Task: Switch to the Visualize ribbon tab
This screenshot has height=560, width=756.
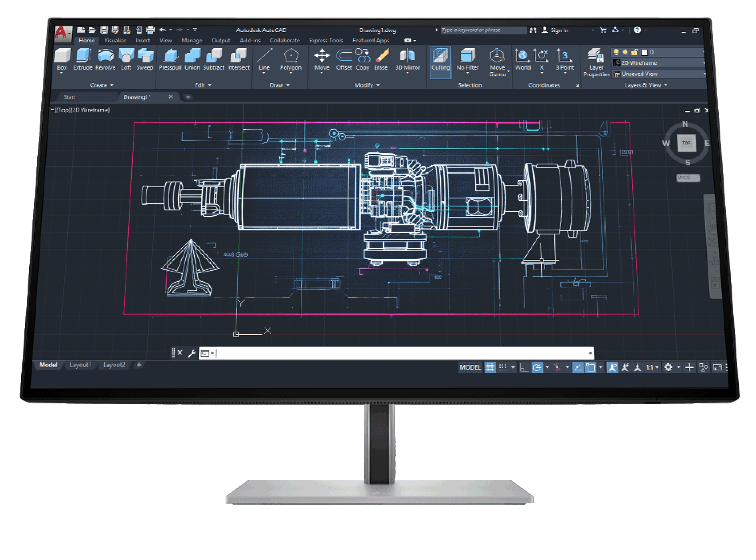Action: tap(114, 40)
